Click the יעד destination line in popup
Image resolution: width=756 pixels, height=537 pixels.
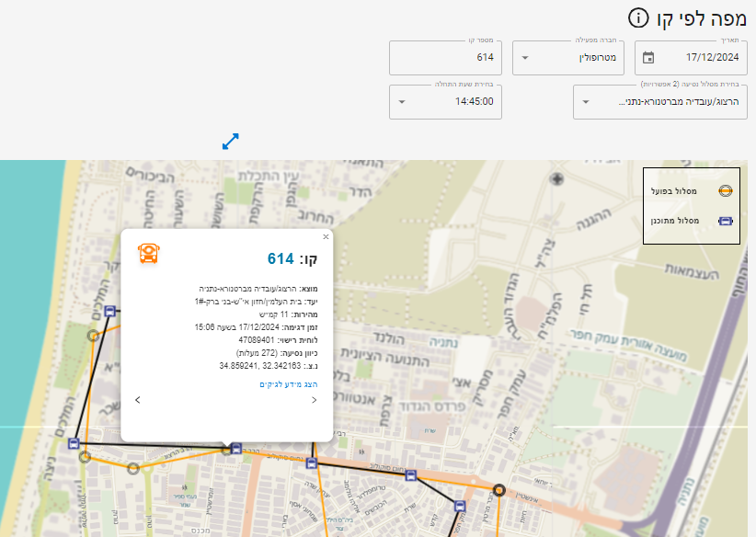256,302
